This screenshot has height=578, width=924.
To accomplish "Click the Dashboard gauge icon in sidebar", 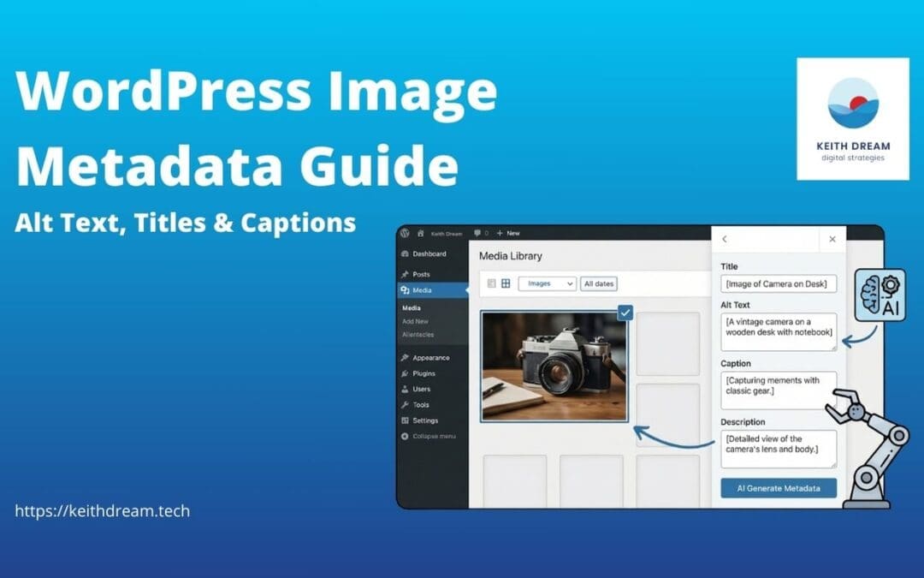I will click(x=405, y=253).
